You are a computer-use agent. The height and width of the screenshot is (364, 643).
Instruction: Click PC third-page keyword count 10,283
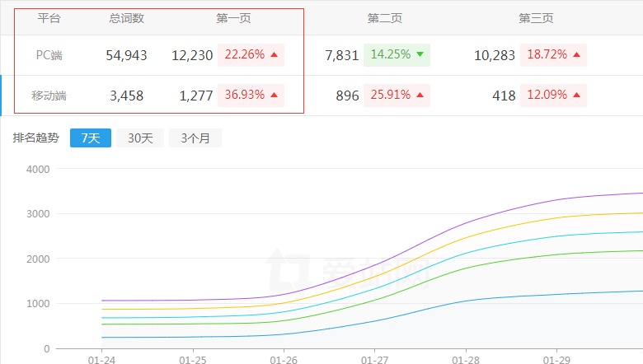tap(495, 56)
